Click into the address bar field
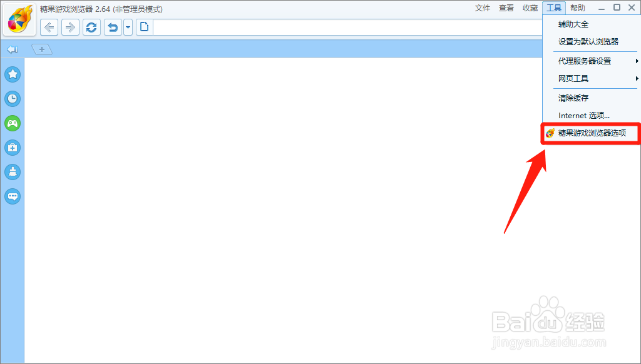 [347, 28]
